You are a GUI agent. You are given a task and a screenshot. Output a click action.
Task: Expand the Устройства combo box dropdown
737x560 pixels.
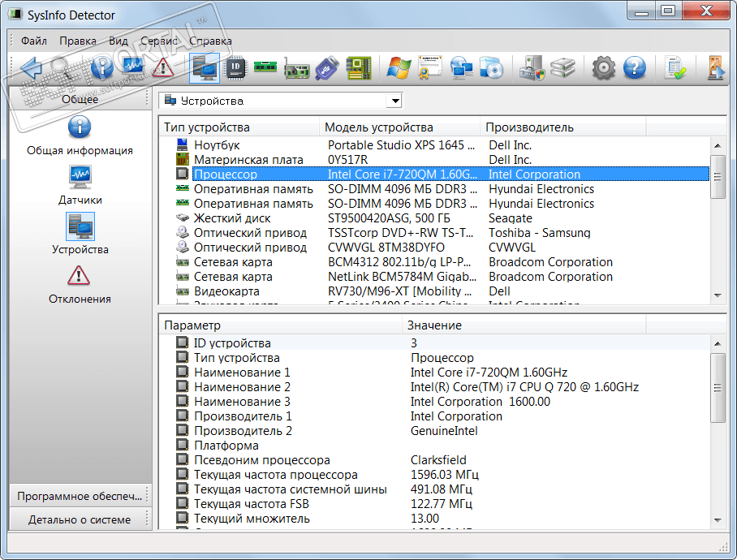click(x=395, y=101)
